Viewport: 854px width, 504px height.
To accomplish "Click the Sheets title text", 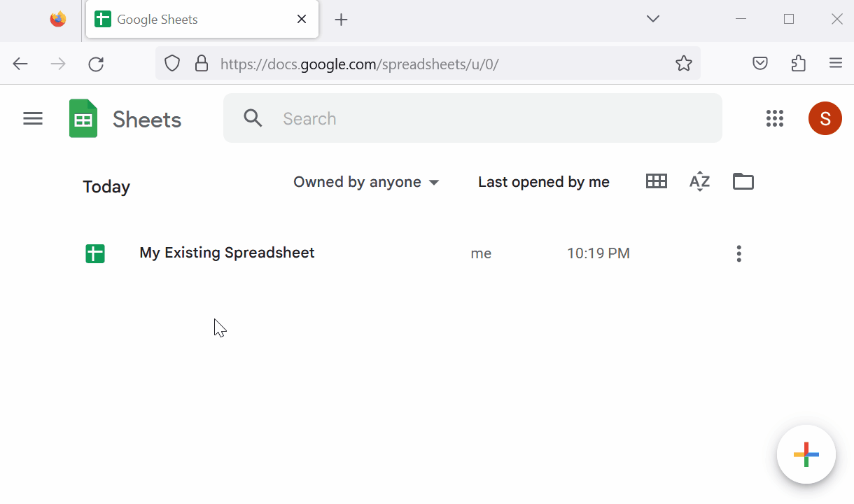I will click(147, 120).
